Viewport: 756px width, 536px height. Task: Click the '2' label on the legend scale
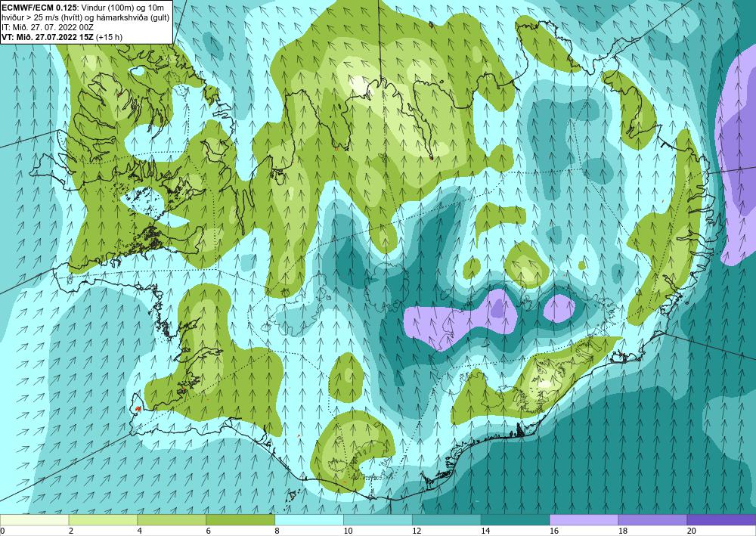(71, 531)
